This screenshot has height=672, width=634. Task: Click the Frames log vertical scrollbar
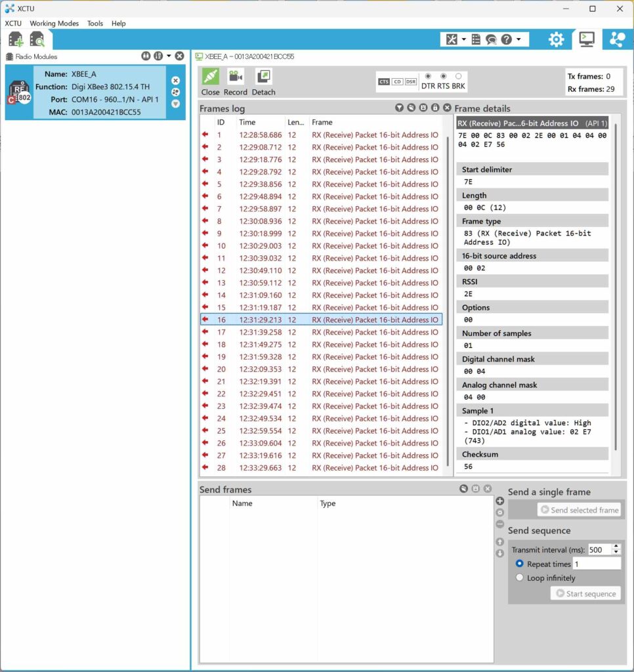click(448, 300)
